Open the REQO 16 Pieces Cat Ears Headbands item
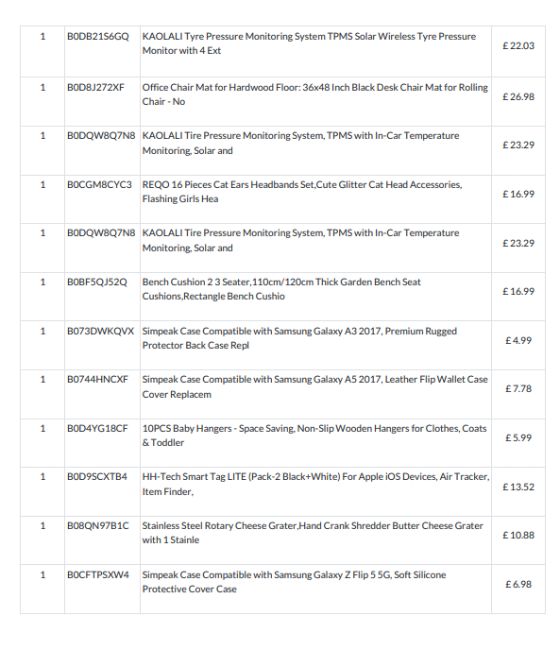This screenshot has height=650, width=560. pyautogui.click(x=302, y=192)
